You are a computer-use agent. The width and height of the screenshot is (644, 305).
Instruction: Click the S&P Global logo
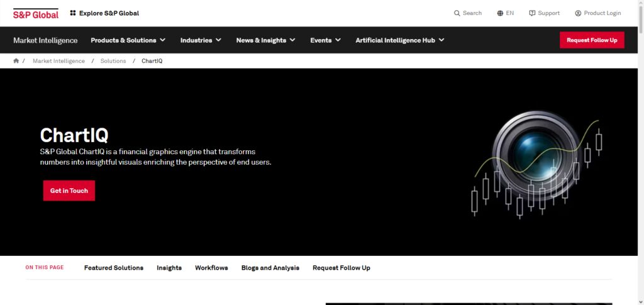coord(36,14)
